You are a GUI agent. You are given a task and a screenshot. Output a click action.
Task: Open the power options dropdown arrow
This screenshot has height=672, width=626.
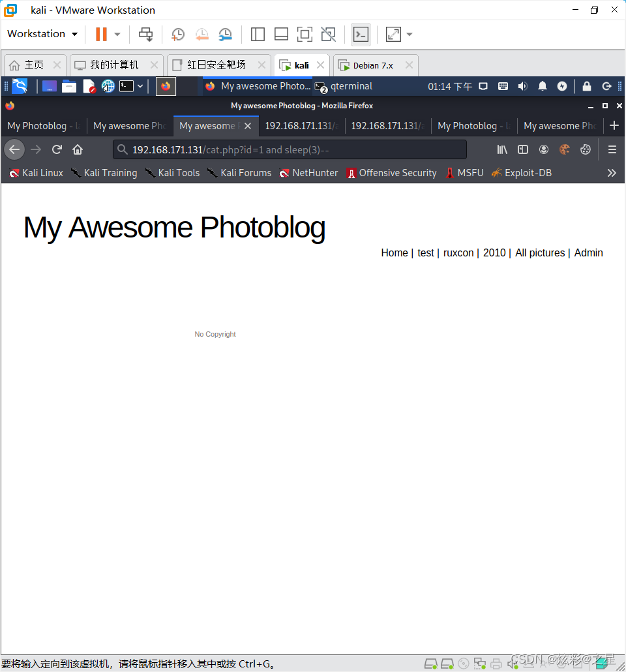(117, 35)
